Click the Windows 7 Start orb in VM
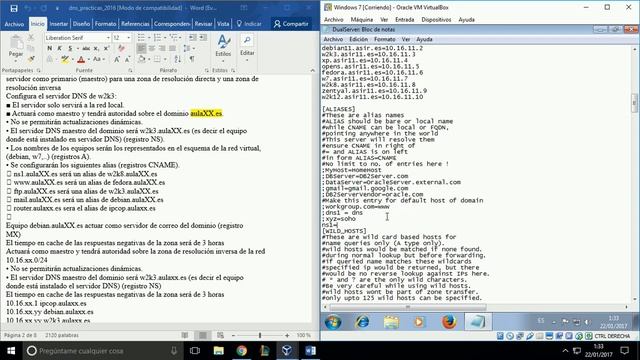 coord(333,322)
